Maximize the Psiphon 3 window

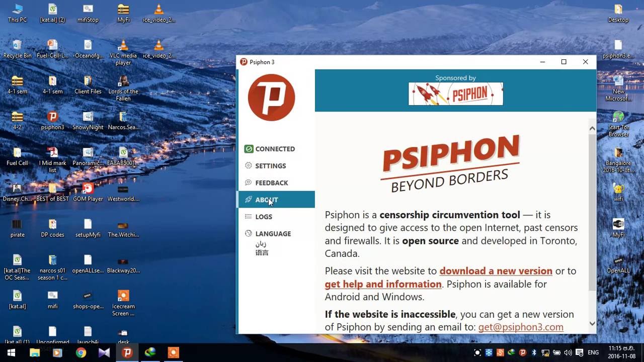point(564,62)
